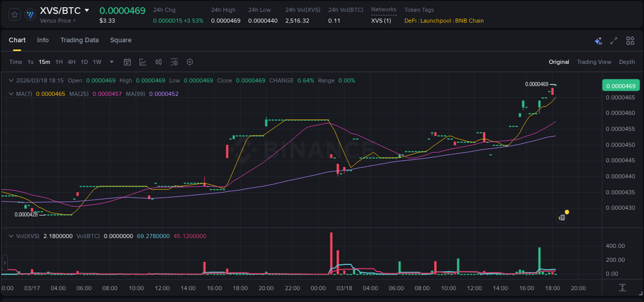The height and width of the screenshot is (302, 644).
Task: Switch interval to 4H
Action: (x=72, y=62)
